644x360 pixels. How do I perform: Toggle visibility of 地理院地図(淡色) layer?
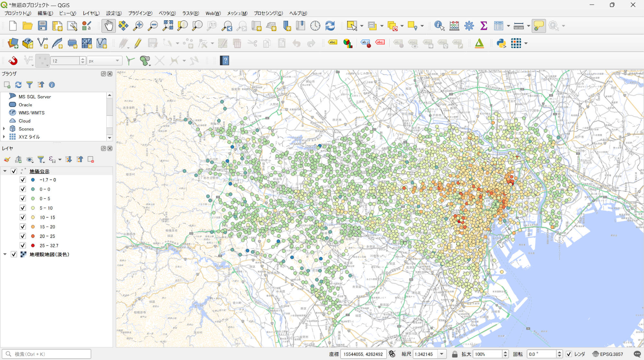[14, 254]
